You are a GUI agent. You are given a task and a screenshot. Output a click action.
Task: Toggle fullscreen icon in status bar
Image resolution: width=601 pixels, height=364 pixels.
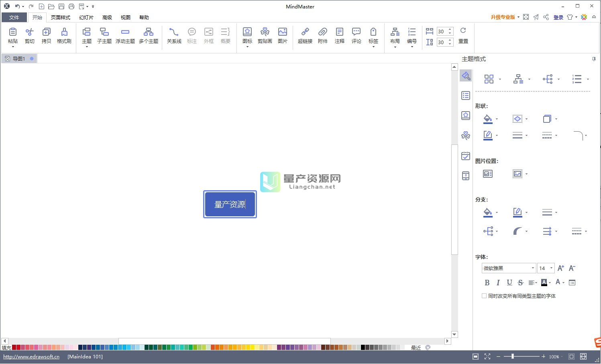click(487, 356)
